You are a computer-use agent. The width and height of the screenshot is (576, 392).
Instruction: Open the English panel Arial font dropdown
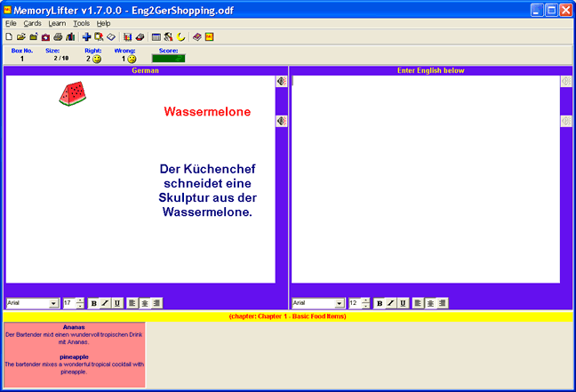pos(340,303)
